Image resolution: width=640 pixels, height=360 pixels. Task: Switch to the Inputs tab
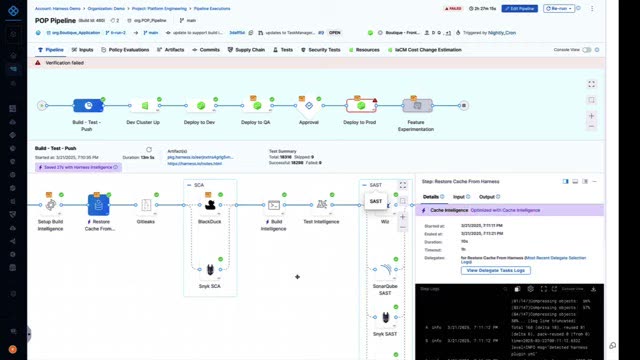(x=82, y=50)
